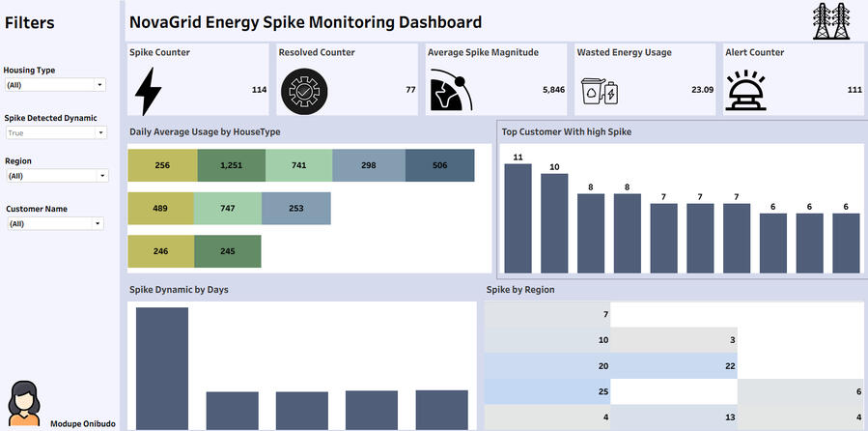
Task: Select the 1,251 dark green bar segment
Action: 231,165
